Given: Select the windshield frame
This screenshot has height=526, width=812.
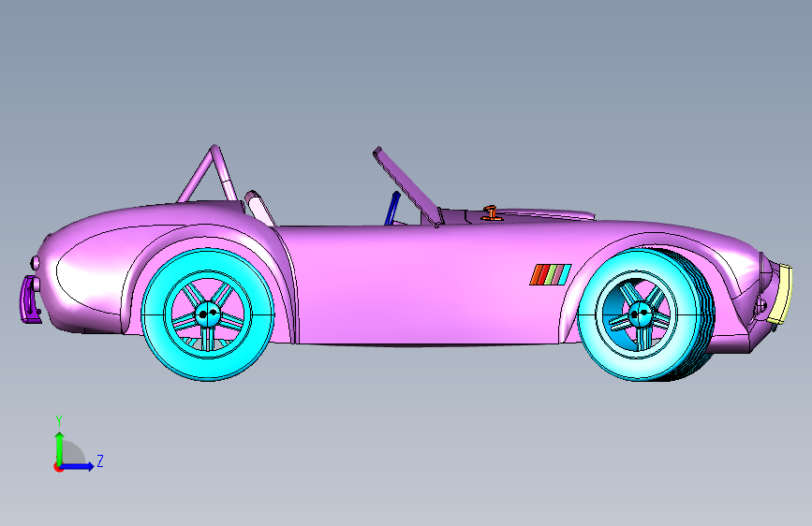Looking at the screenshot, I should pos(407,187).
